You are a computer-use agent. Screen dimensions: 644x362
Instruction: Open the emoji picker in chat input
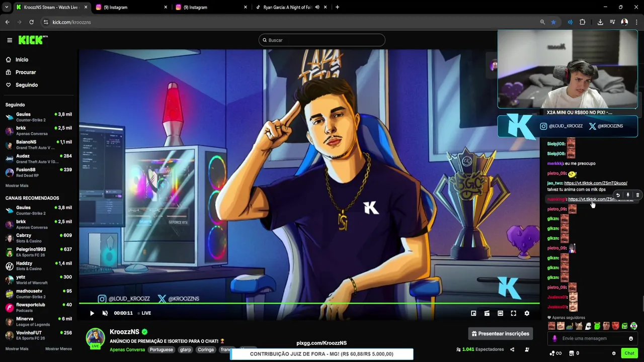coord(631,339)
